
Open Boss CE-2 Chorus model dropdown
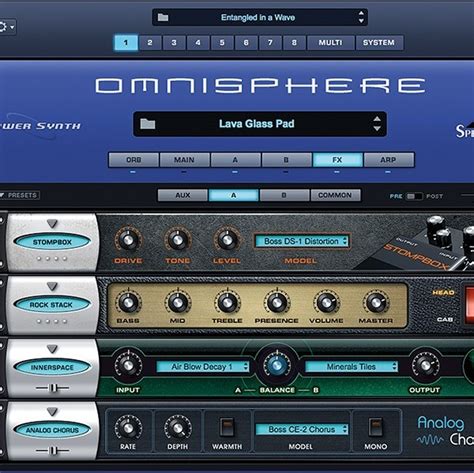click(x=302, y=429)
